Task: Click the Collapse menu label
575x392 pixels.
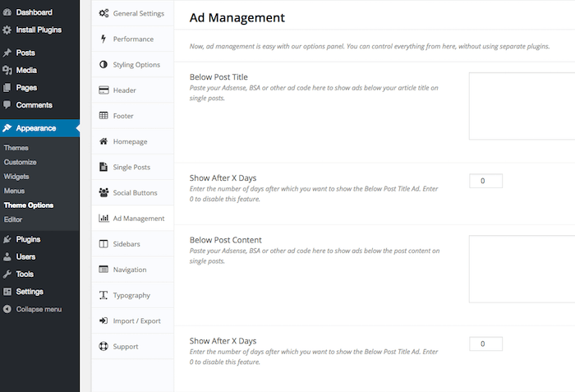Action: click(39, 309)
